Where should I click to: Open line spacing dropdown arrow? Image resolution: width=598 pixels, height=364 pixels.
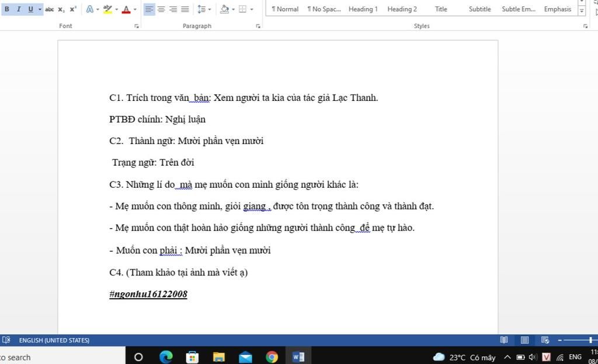(x=210, y=9)
